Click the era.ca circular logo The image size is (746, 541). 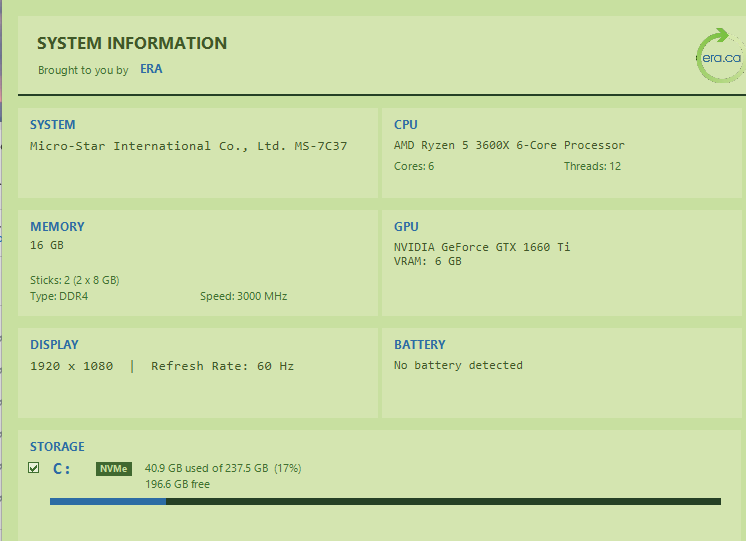pos(721,55)
